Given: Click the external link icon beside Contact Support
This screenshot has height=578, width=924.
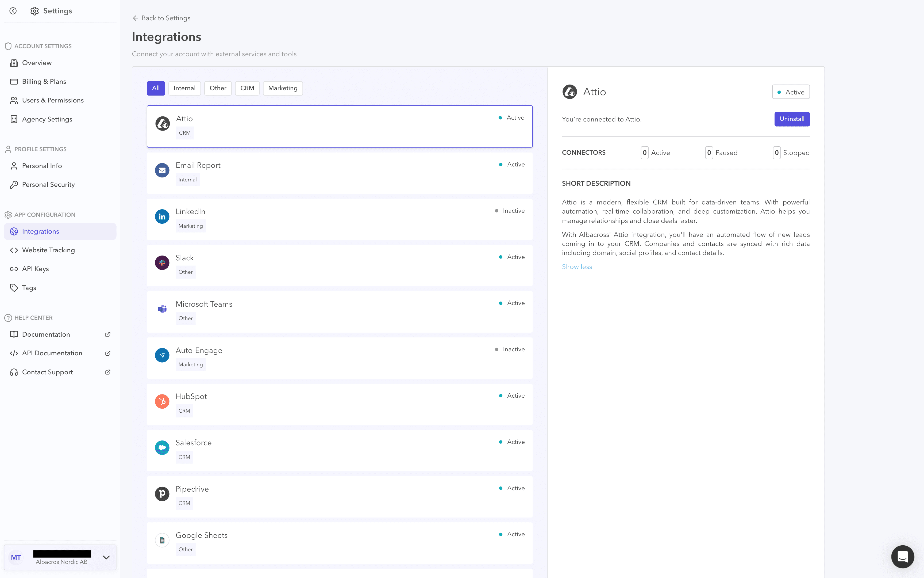Looking at the screenshot, I should click(108, 372).
